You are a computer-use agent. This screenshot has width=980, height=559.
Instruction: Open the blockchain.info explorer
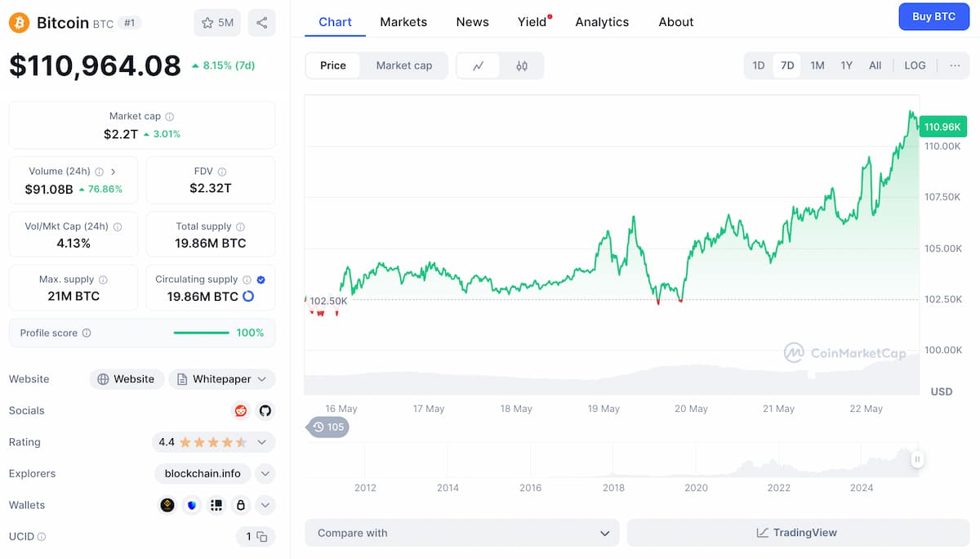click(x=203, y=474)
